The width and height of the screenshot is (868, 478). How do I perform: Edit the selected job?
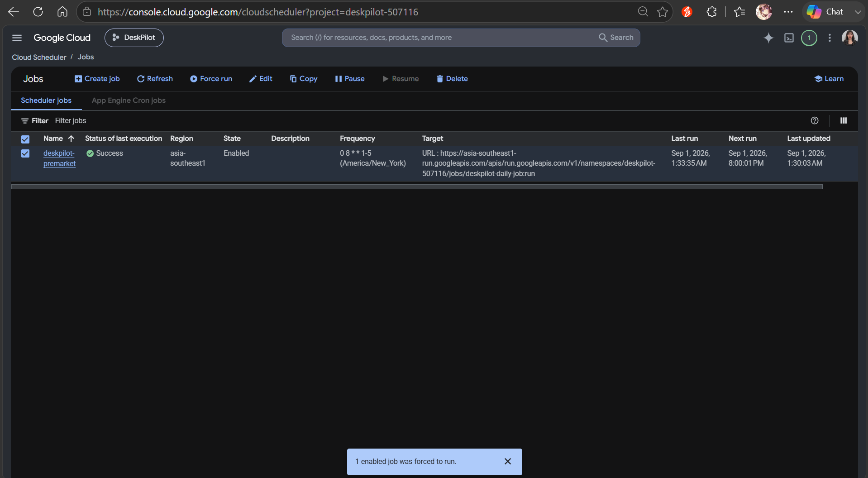tap(261, 79)
